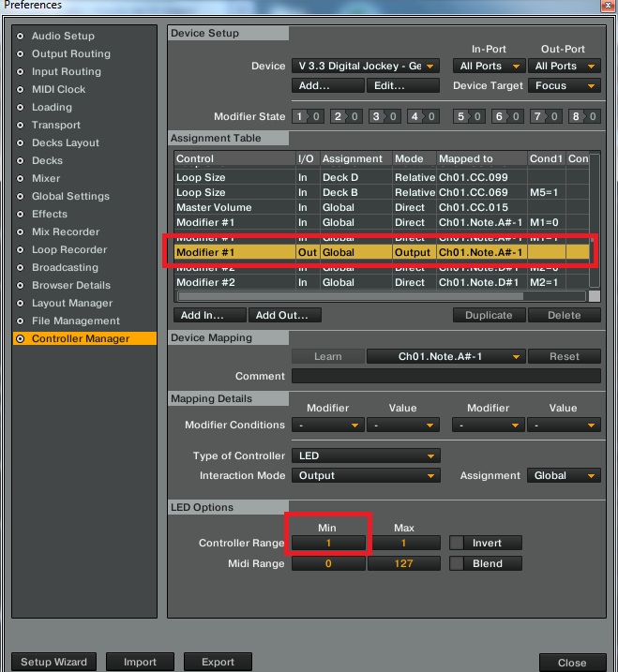Click the Mode column header
Viewport: 618px width, 672px height.
[415, 159]
